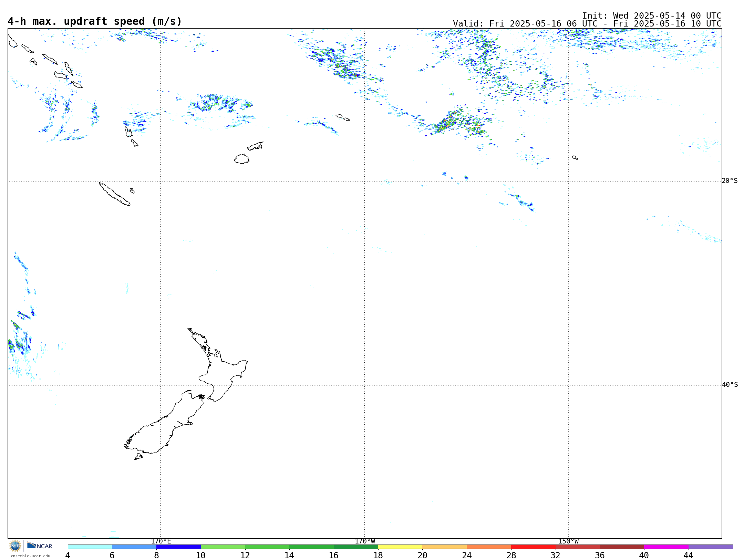Viewport: 744px width, 560px height.
Task: Click the 'Init: Wed 2025-05-14 00 UTC' line
Action: tap(652, 16)
